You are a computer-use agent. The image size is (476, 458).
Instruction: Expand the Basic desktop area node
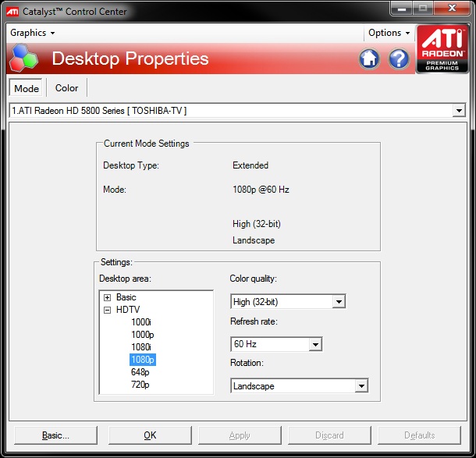107,297
